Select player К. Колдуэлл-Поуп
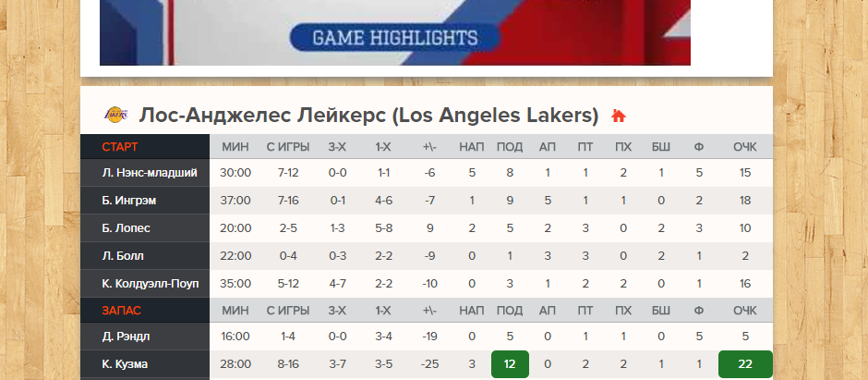 (151, 284)
